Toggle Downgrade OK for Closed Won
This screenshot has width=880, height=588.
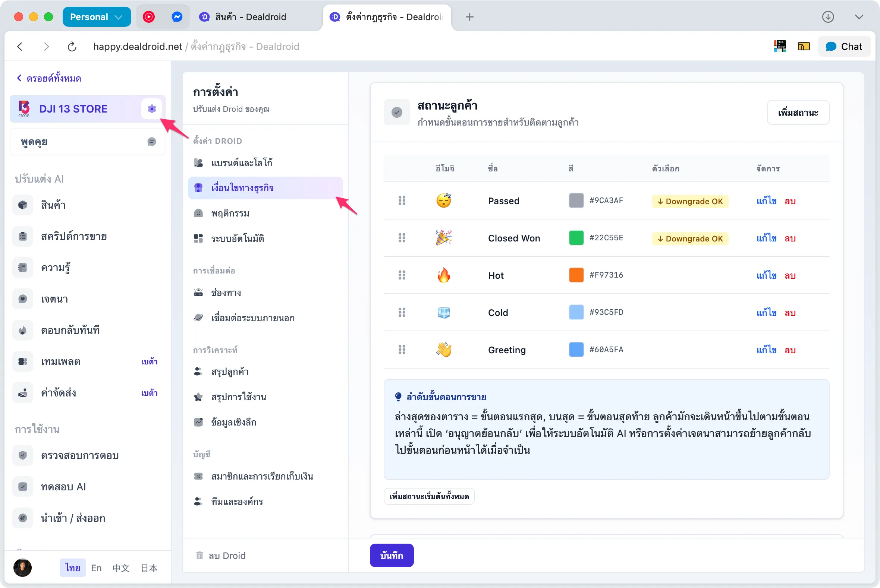[x=690, y=238]
